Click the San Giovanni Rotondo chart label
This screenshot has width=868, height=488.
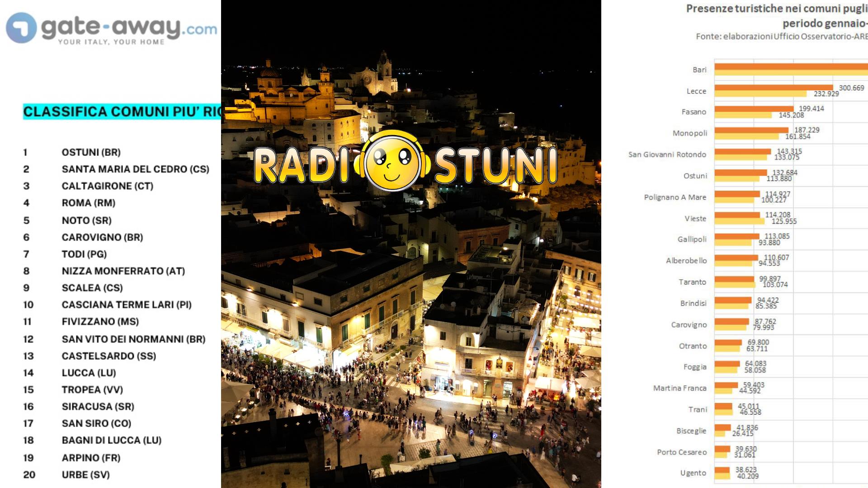[667, 155]
